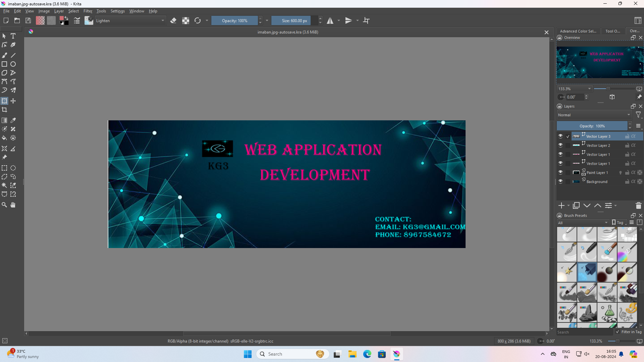Open the Filter menu
This screenshot has height=362, width=644.
88,11
